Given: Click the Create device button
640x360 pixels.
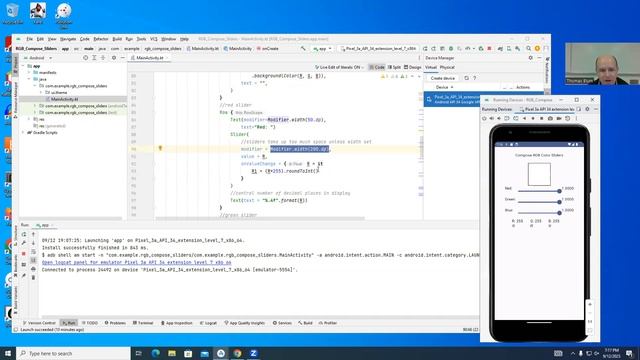Looking at the screenshot, I should pyautogui.click(x=442, y=78).
